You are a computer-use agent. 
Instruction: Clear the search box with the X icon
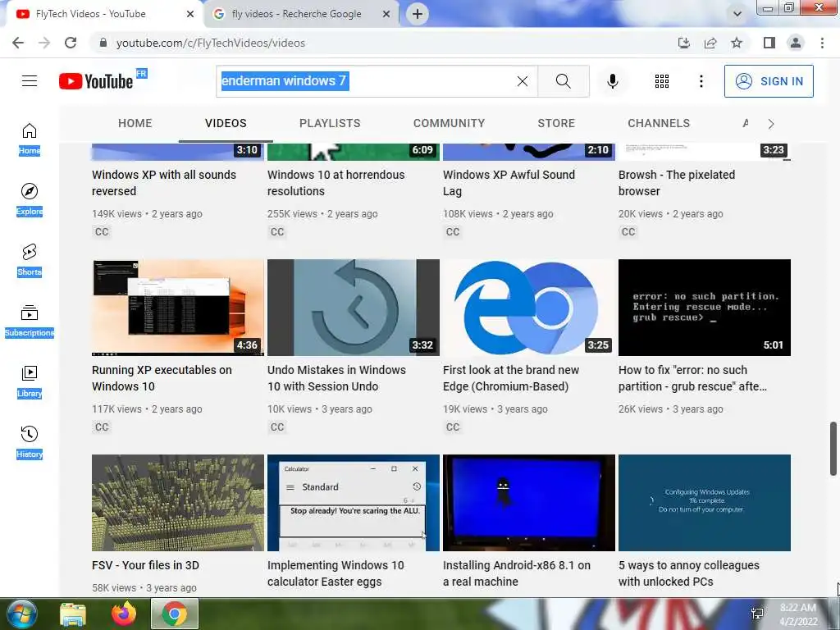click(523, 81)
